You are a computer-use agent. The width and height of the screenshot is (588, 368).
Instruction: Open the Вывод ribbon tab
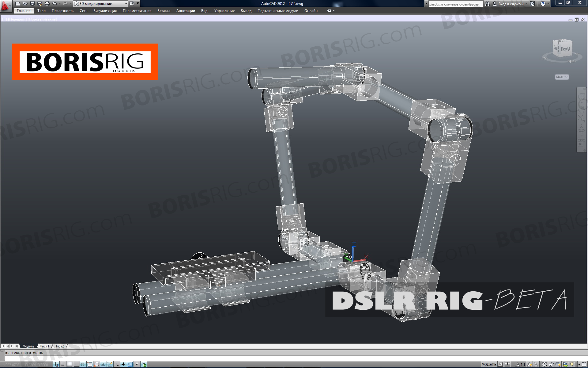pyautogui.click(x=246, y=11)
